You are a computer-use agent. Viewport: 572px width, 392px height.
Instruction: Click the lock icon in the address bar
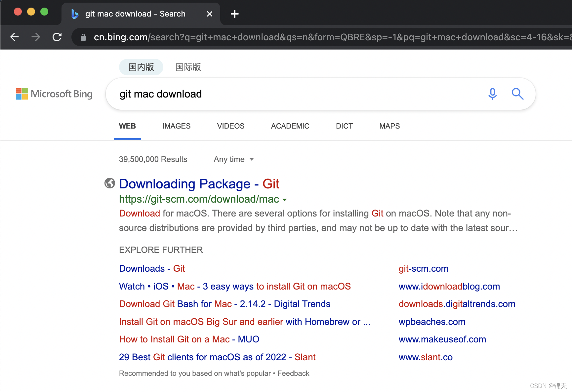pos(83,37)
